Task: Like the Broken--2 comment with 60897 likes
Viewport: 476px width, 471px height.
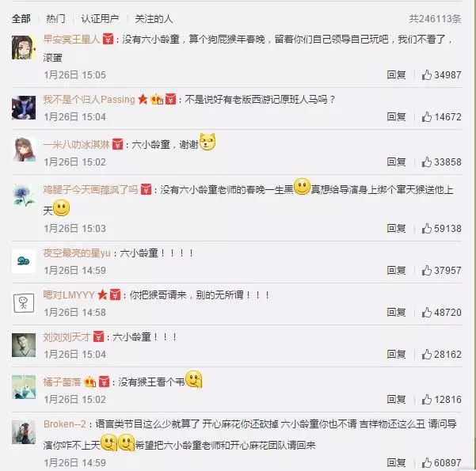Action: (427, 462)
